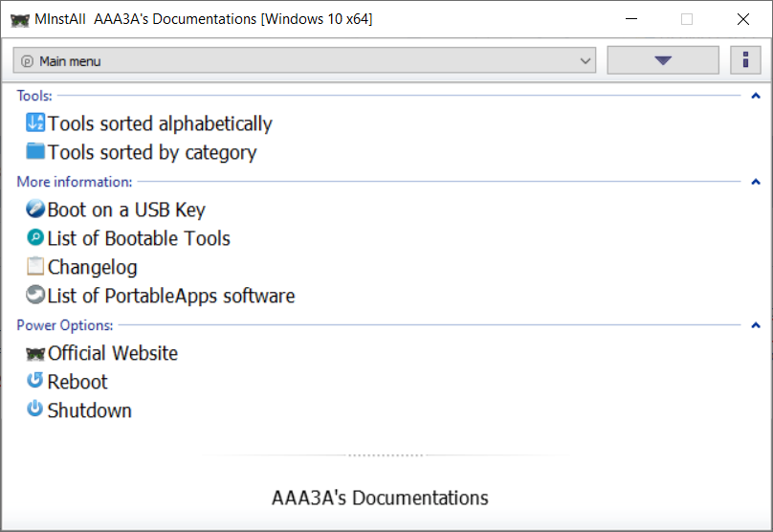773x532 pixels.
Task: Click the blue reboot arrow icon
Action: (x=35, y=380)
